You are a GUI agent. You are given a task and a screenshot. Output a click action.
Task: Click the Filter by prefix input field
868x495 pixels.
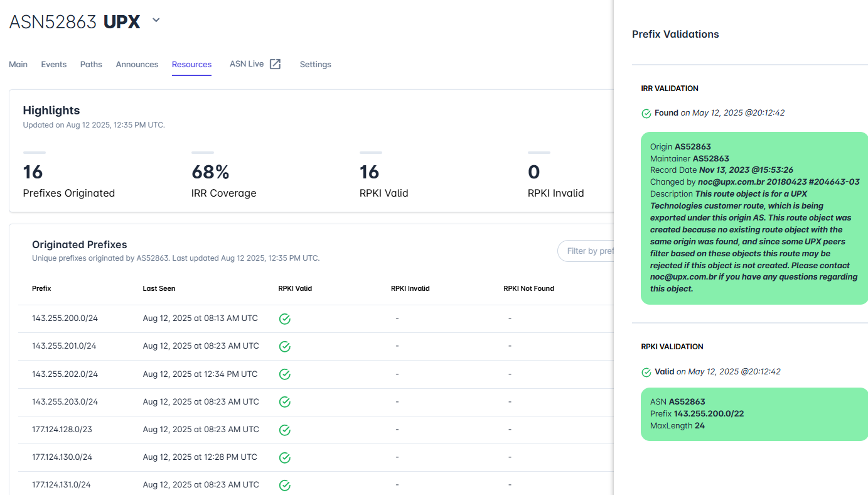pos(586,251)
